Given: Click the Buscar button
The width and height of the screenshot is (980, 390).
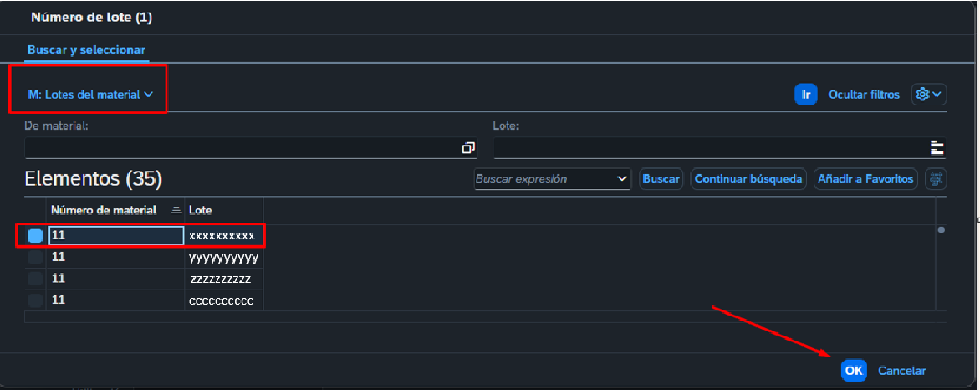Looking at the screenshot, I should click(x=661, y=178).
